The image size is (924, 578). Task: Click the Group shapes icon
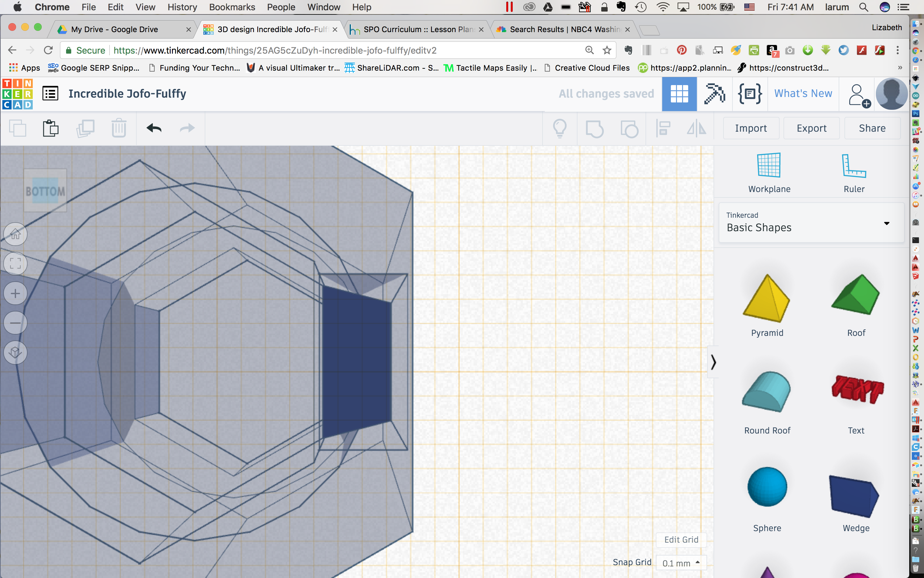pyautogui.click(x=595, y=128)
